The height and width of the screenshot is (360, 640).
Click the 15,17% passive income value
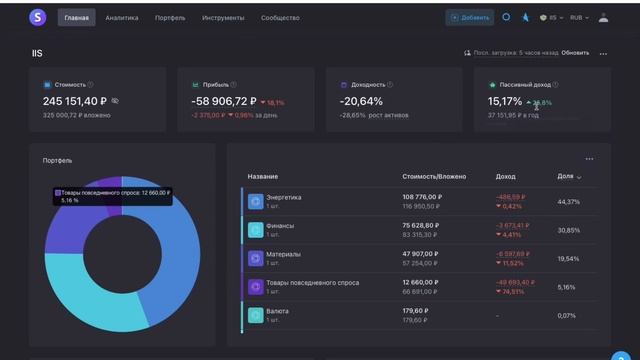tap(505, 101)
